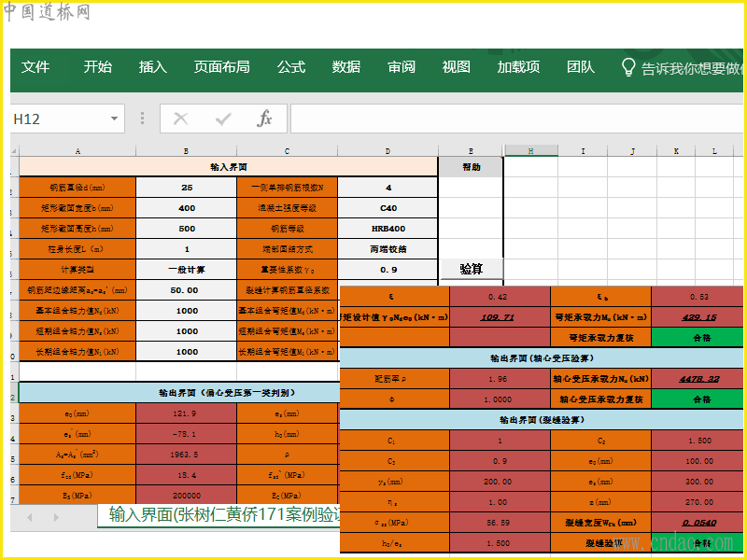This screenshot has height=560, width=747.
Task: Click the Name Box showing H12
Action: pyautogui.click(x=67, y=119)
